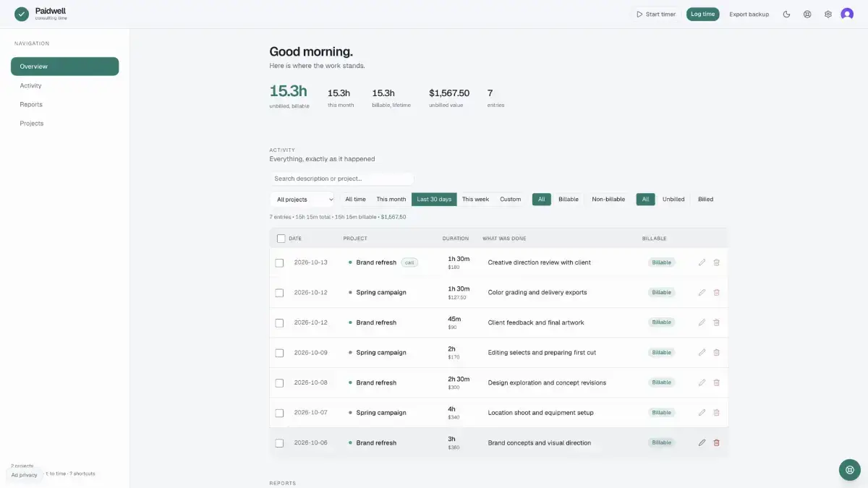Edit the Location shoot and equipment setup entry
Image resolution: width=868 pixels, height=488 pixels.
pos(702,413)
